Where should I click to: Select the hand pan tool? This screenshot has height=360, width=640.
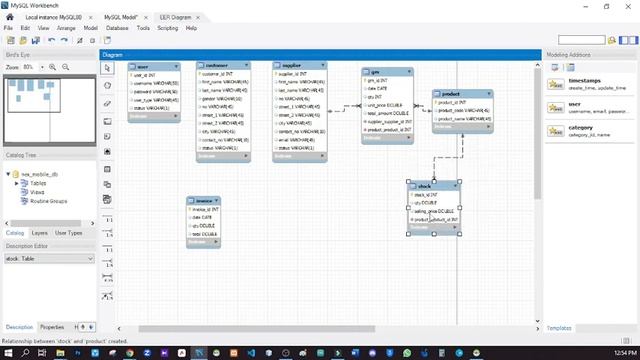click(107, 85)
